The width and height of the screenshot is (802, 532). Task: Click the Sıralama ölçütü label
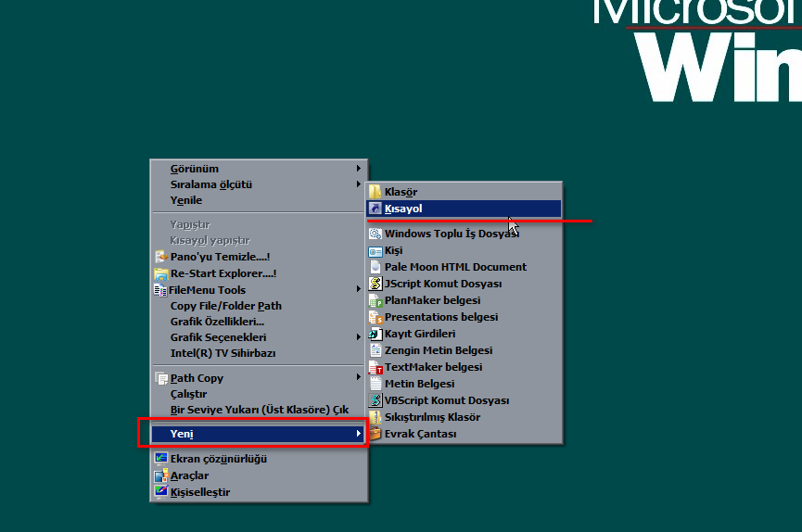click(211, 184)
